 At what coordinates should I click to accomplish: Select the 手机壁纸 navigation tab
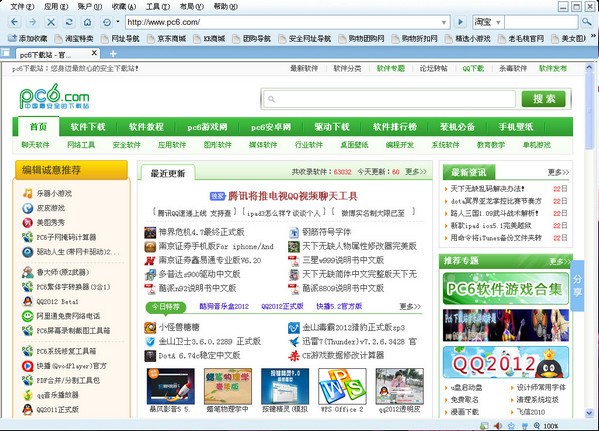coord(516,127)
